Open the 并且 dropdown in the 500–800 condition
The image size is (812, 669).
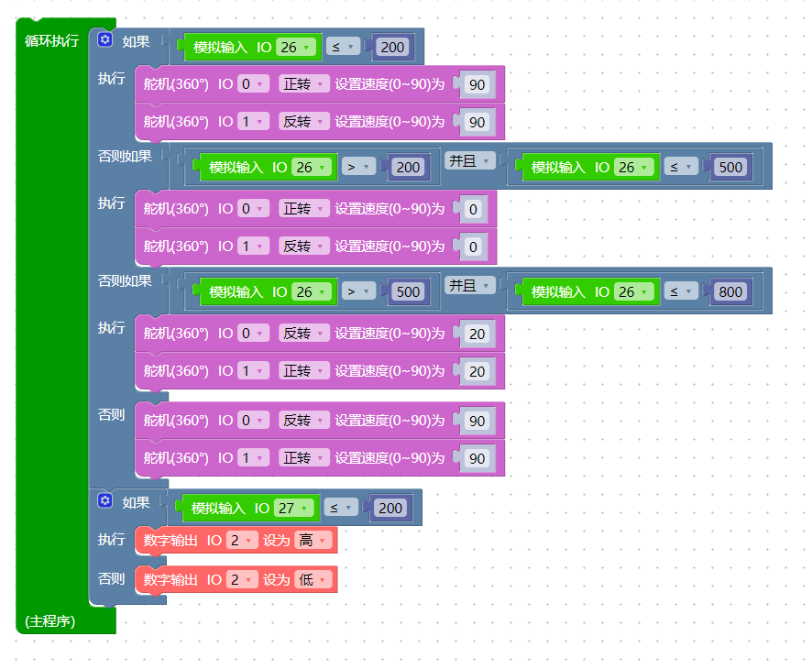pos(469,285)
